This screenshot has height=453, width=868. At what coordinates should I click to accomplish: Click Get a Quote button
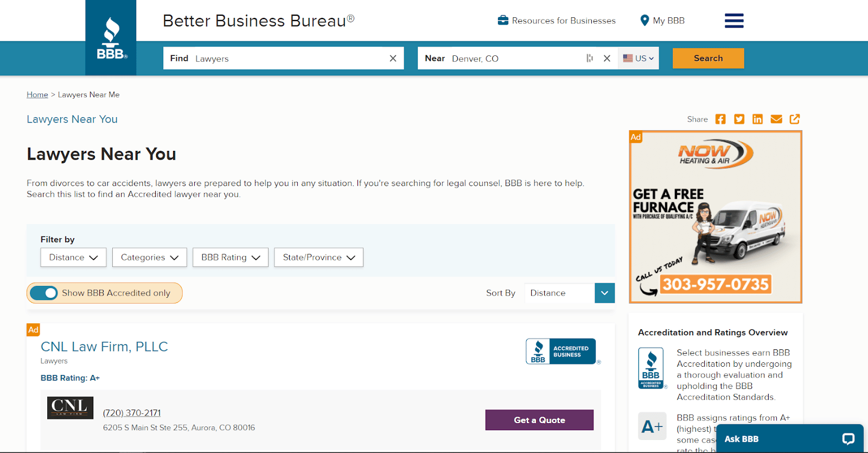point(539,420)
